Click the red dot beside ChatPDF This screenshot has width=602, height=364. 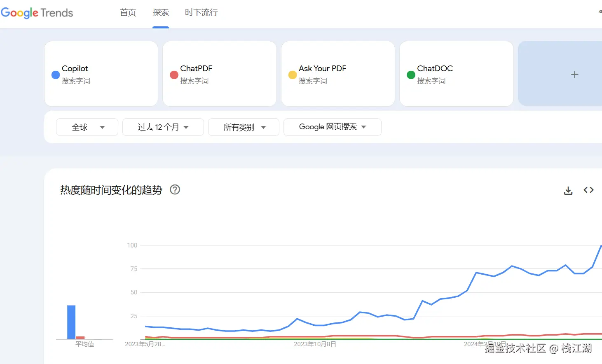(174, 75)
